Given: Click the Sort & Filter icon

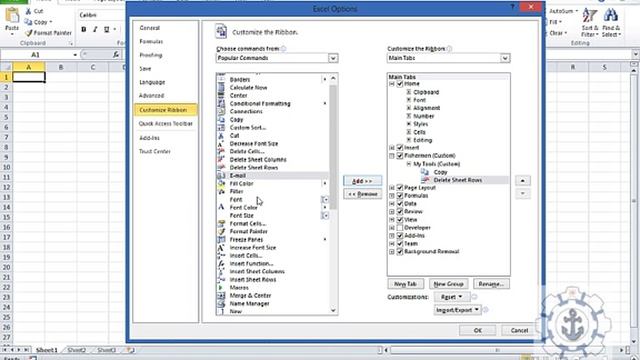Looking at the screenshot, I should (x=589, y=16).
